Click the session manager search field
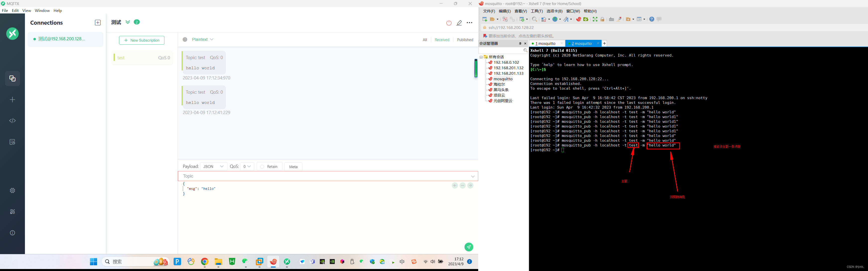Image resolution: width=868 pixels, height=271 pixels. pos(503,50)
